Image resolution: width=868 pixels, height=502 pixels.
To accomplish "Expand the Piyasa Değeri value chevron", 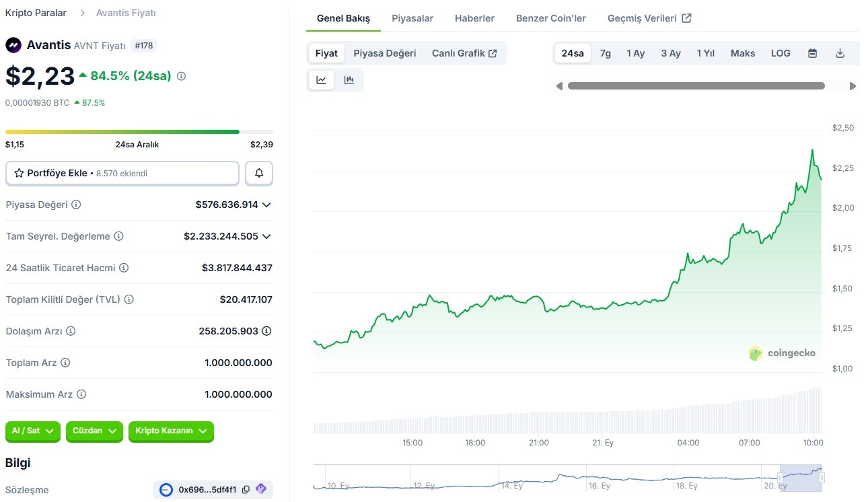I will [x=266, y=205].
